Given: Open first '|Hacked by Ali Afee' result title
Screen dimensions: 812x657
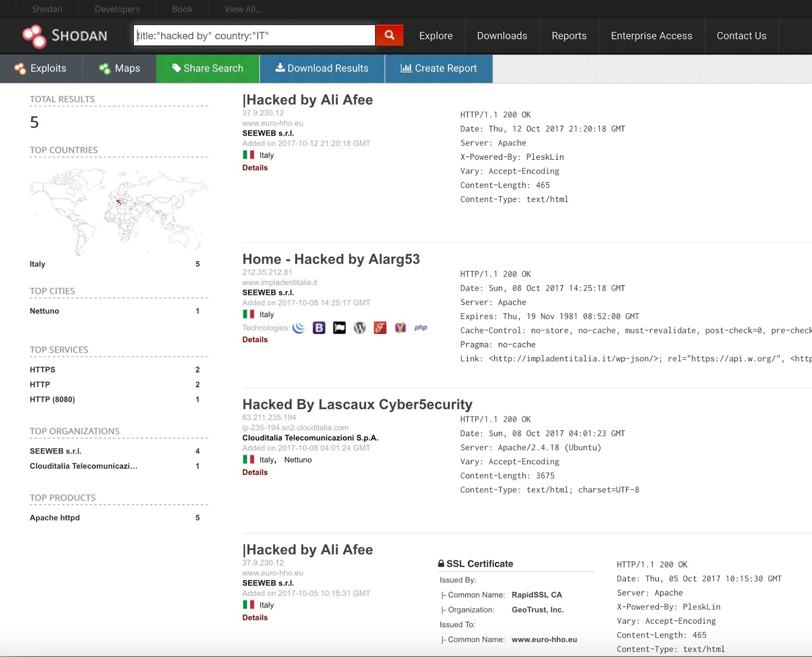Looking at the screenshot, I should (308, 100).
